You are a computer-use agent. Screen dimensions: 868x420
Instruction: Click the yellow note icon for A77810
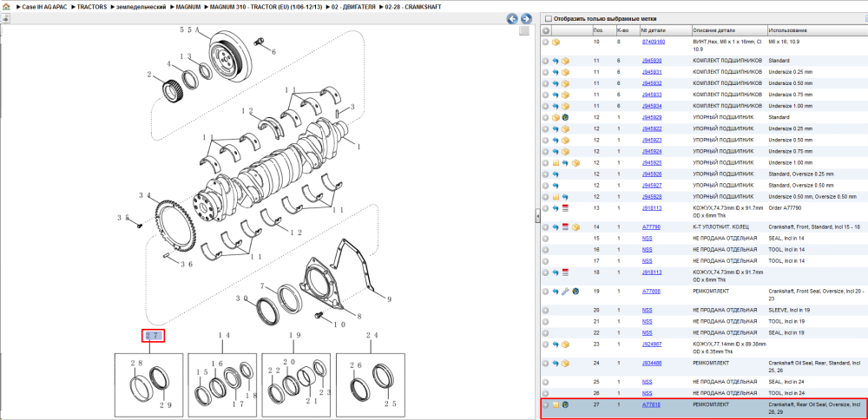click(x=556, y=405)
